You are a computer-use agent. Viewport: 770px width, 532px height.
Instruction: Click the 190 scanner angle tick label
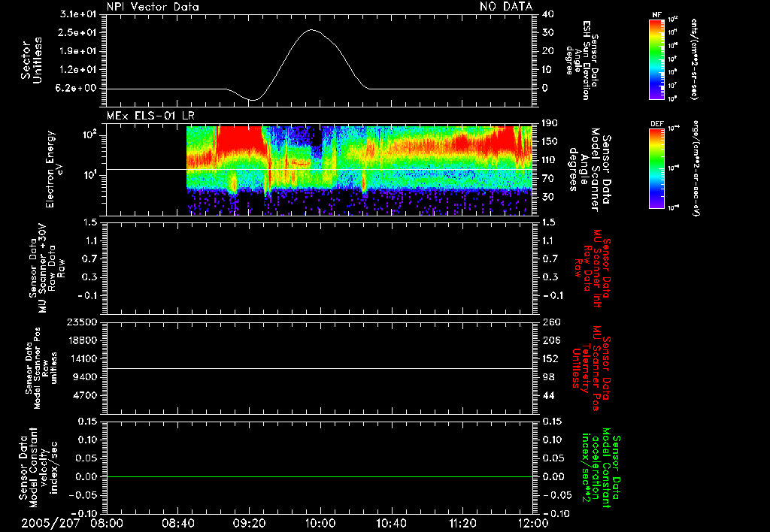coord(550,123)
